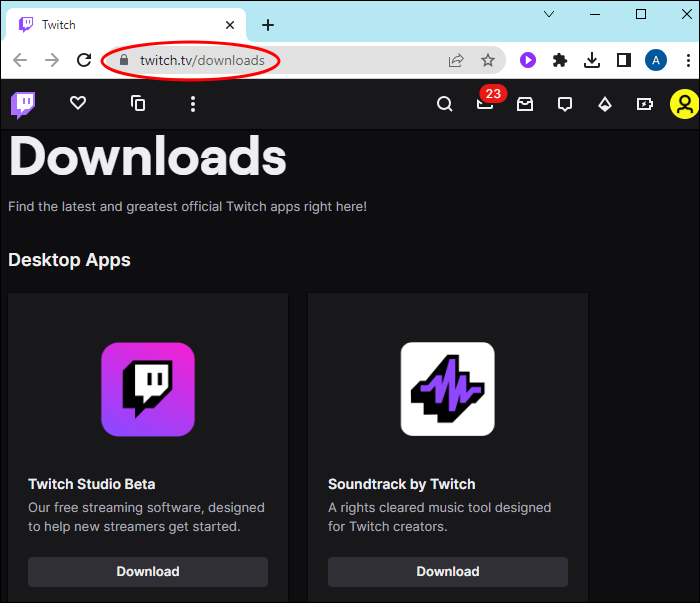This screenshot has height=603, width=700.
Task: Click the Twitch Studio Beta app icon
Action: pos(148,389)
